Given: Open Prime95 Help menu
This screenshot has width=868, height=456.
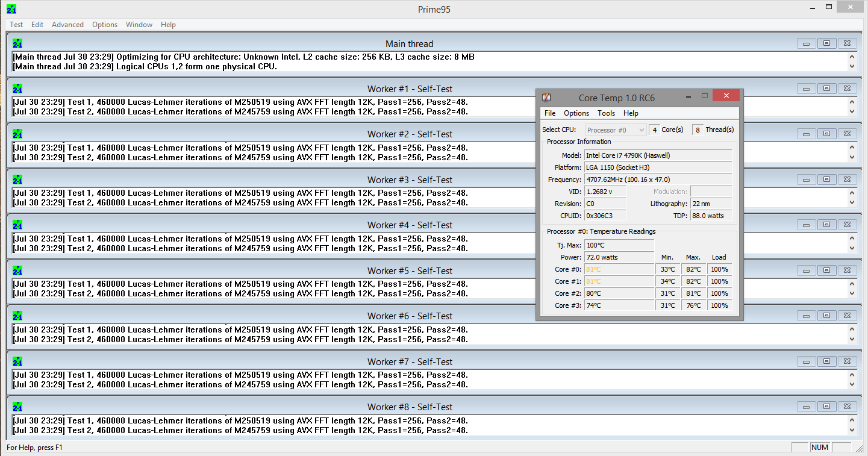Looking at the screenshot, I should 168,25.
